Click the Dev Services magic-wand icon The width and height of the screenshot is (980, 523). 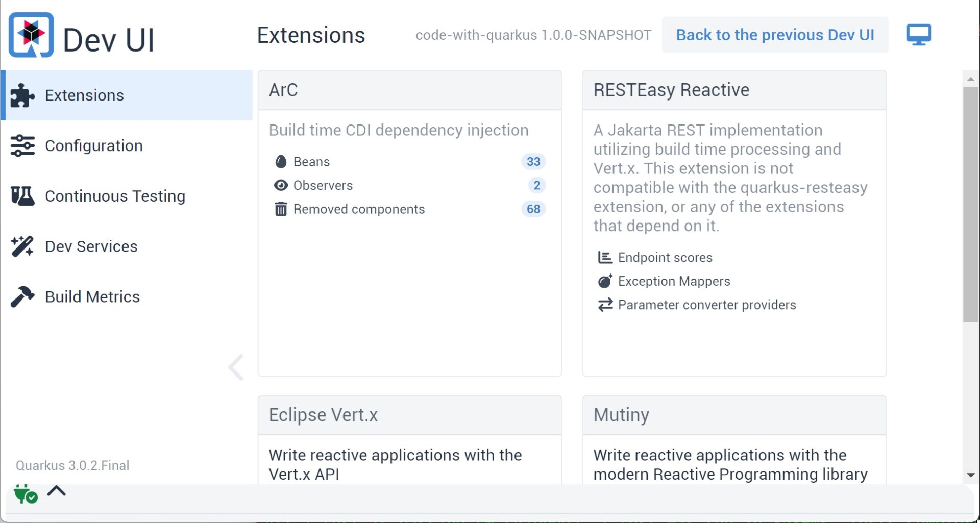coord(21,246)
